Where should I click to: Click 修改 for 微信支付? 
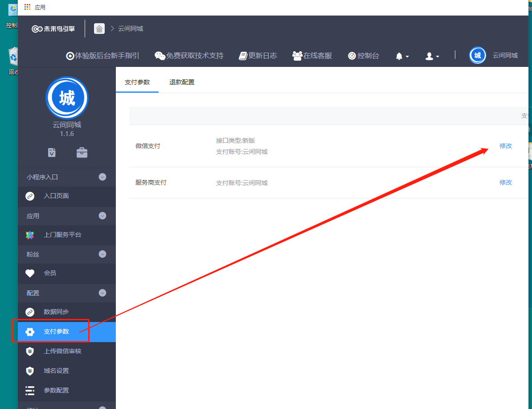pyautogui.click(x=506, y=146)
